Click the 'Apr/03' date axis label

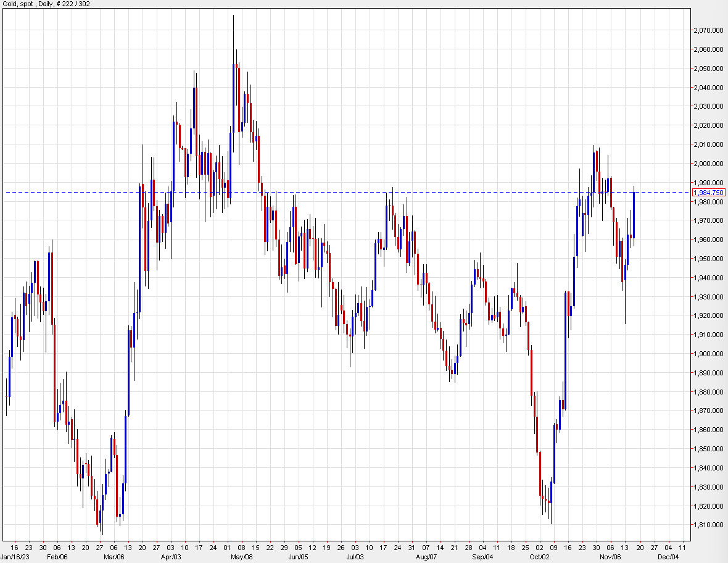coord(170,556)
